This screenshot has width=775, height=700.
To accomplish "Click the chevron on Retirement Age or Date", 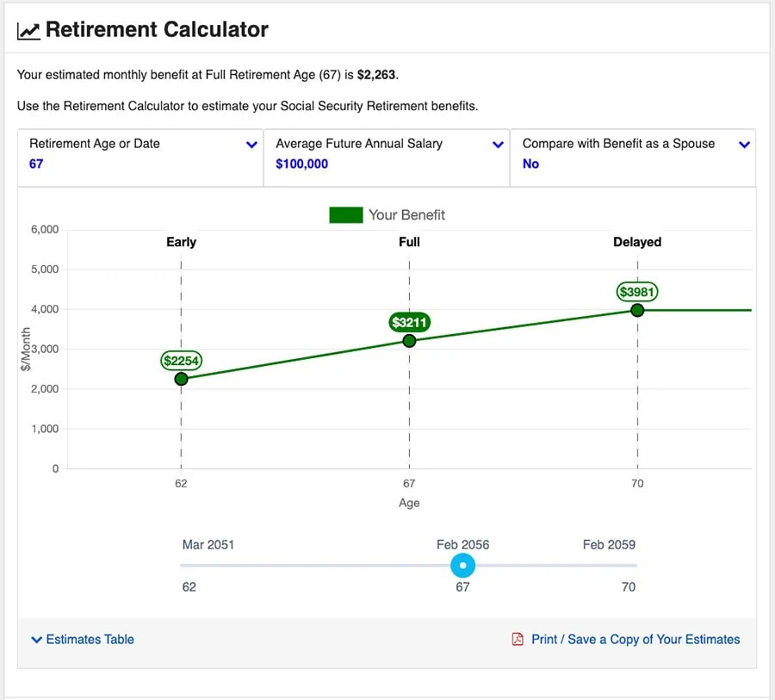I will coord(251,144).
